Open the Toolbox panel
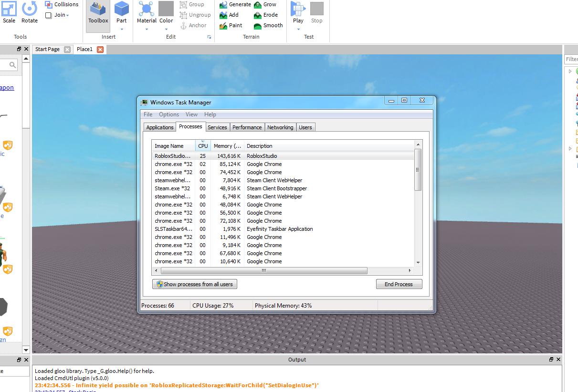The width and height of the screenshot is (578, 392). tap(98, 13)
